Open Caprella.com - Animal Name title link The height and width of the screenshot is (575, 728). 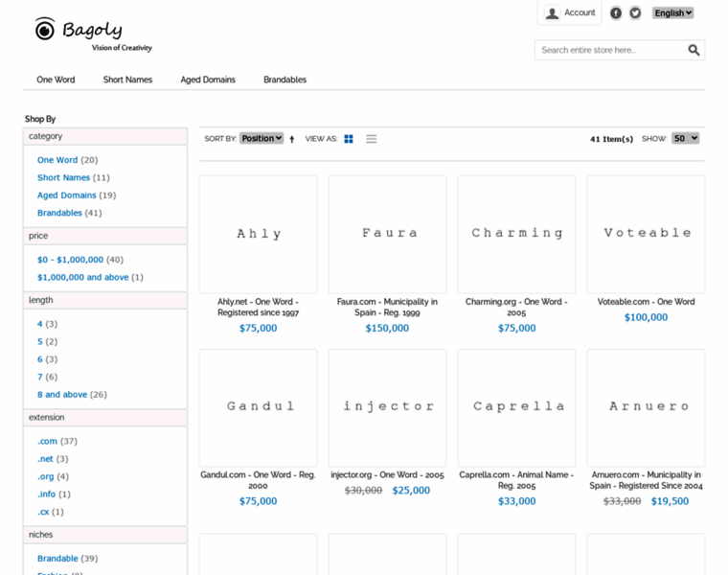(x=516, y=480)
